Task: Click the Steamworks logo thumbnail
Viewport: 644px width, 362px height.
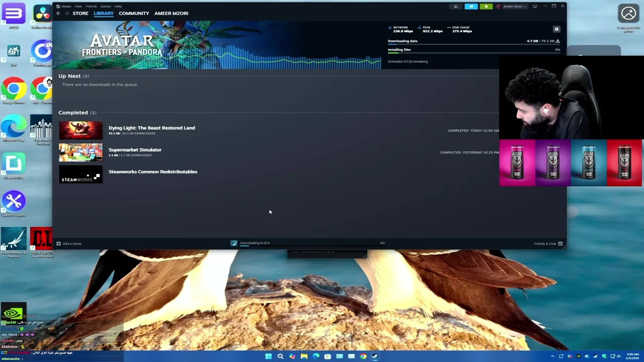Action: click(80, 174)
